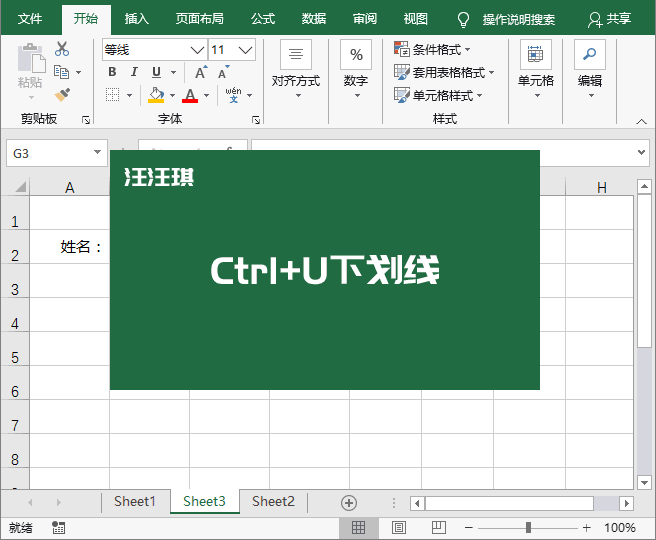Open fill color dropdown arrow

[x=172, y=95]
